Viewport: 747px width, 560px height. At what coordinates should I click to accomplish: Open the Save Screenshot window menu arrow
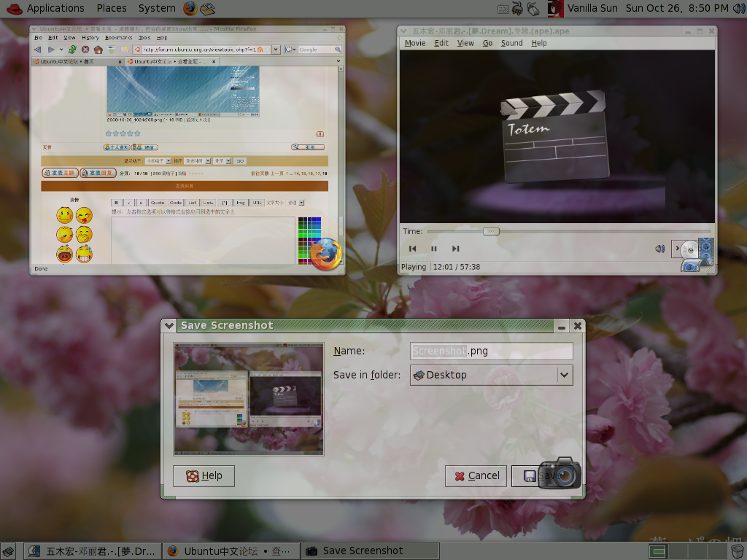(x=169, y=326)
